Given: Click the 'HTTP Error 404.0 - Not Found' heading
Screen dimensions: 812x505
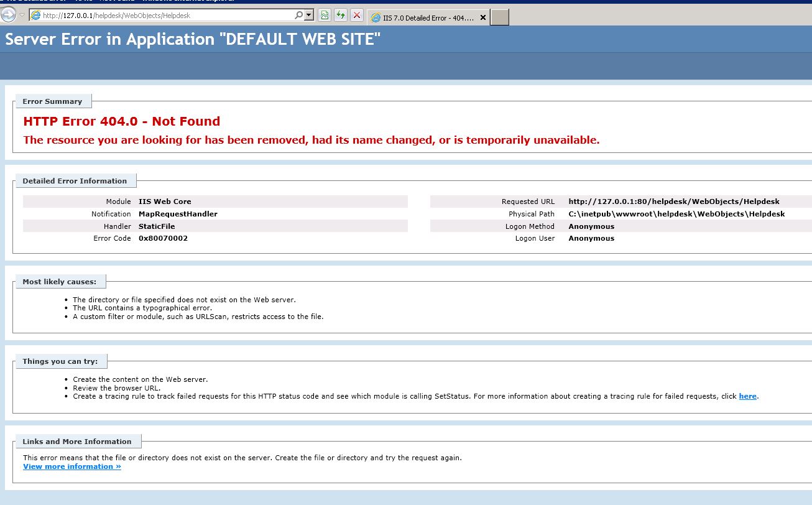Looking at the screenshot, I should coord(122,121).
